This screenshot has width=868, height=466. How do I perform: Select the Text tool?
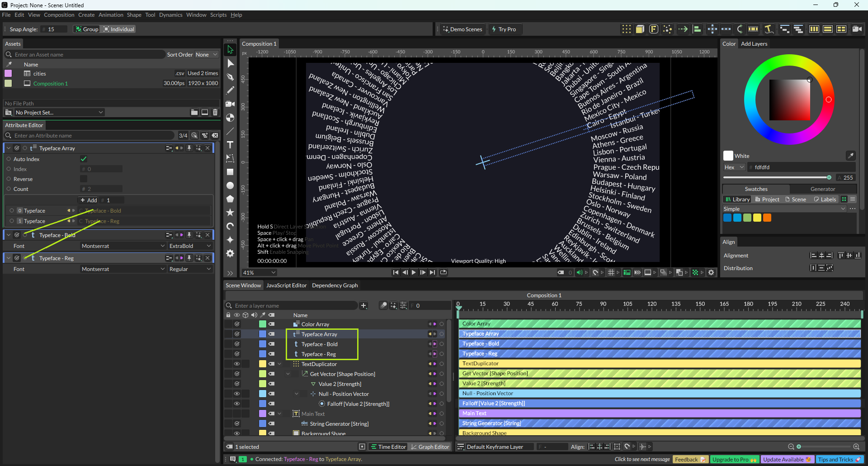[230, 145]
